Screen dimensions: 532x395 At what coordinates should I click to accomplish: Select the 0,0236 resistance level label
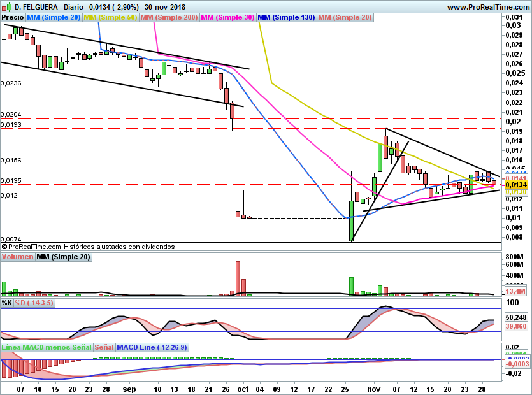point(11,83)
